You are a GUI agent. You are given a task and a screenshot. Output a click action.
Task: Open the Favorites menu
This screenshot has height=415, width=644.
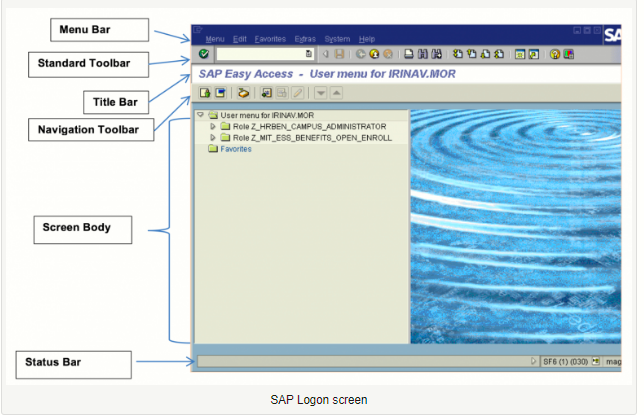(270, 39)
